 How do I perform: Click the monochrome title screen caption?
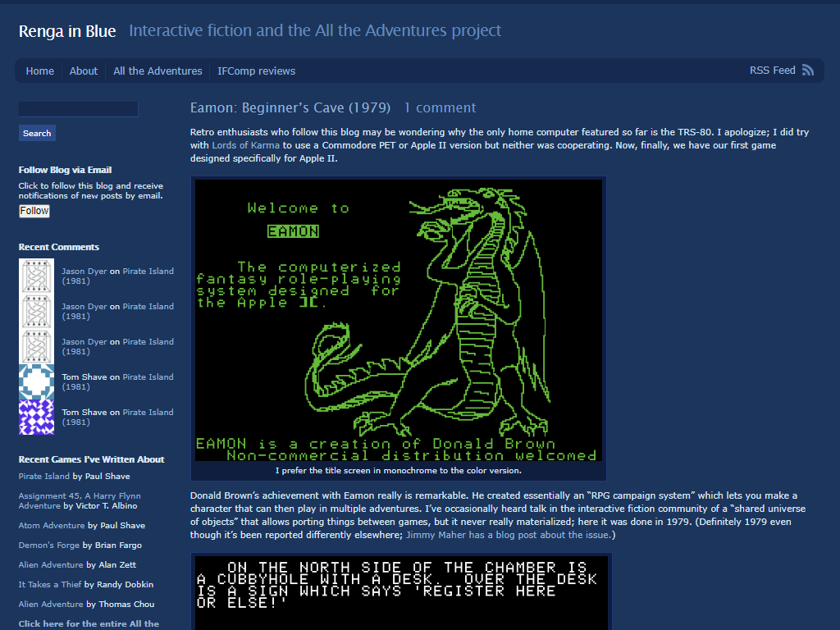point(398,470)
